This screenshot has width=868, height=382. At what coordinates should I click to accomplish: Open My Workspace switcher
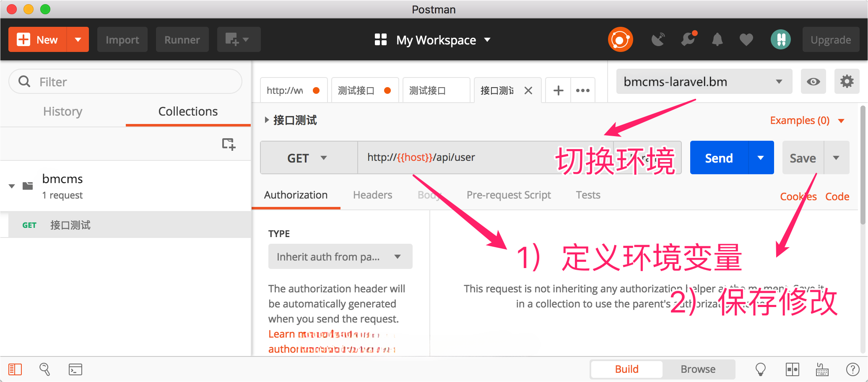(x=433, y=40)
